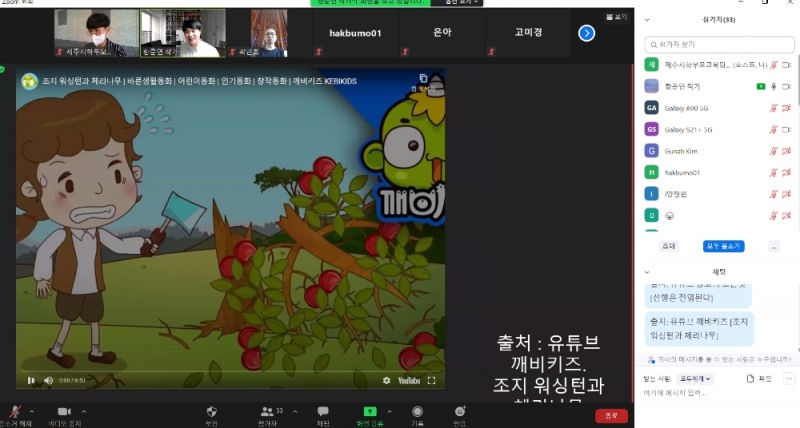Unmute microphone in Zoom toolbar
800x428 pixels.
pyautogui.click(x=16, y=413)
